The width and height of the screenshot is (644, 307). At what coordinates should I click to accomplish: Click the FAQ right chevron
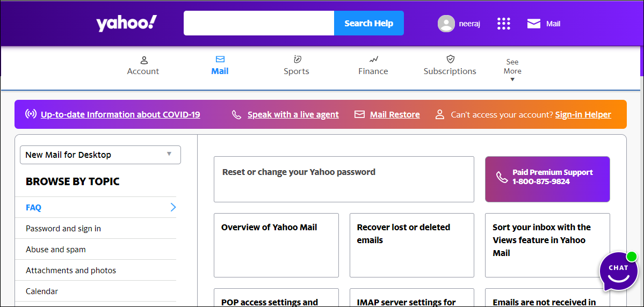[x=173, y=207]
